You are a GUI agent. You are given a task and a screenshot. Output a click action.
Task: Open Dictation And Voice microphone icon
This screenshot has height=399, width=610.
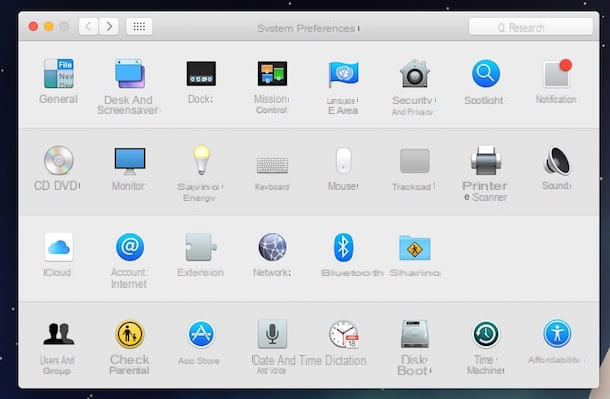coord(272,334)
